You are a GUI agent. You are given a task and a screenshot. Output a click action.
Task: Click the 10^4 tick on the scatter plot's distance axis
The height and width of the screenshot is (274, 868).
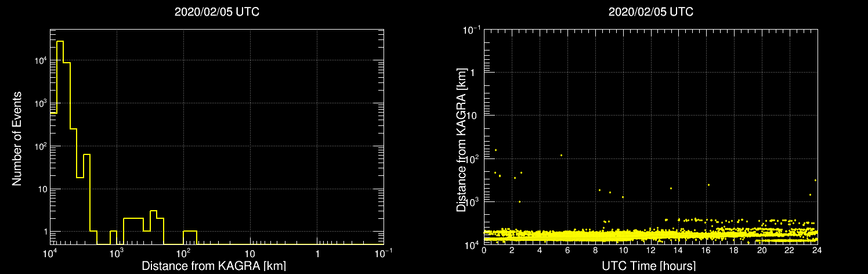click(472, 243)
